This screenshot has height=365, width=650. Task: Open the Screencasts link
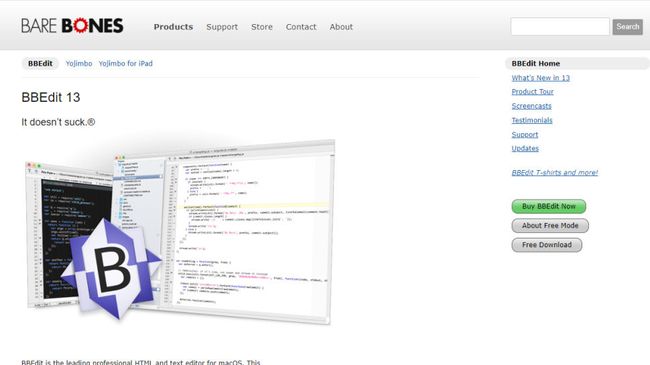coord(531,106)
